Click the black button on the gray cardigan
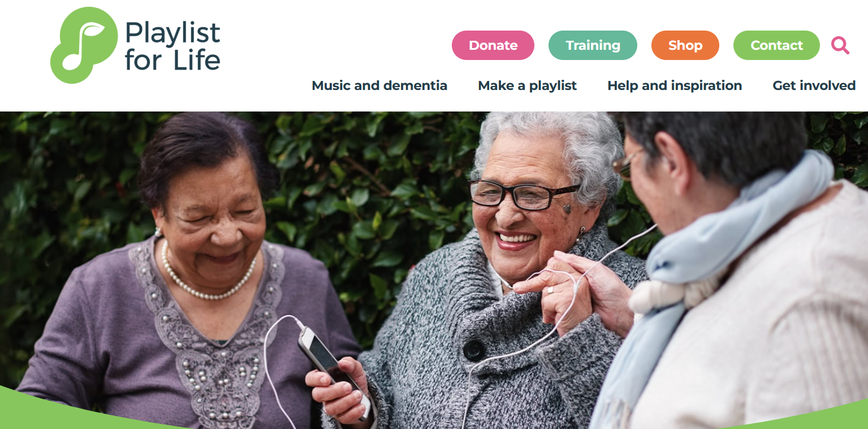868x429 pixels. 474,350
